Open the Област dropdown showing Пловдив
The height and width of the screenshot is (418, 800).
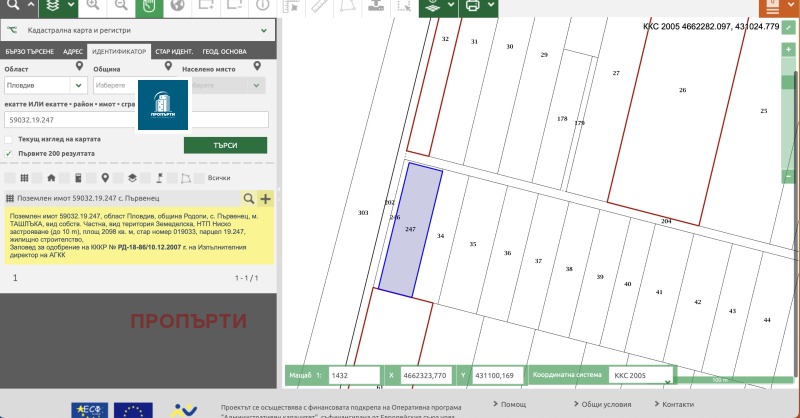point(45,86)
